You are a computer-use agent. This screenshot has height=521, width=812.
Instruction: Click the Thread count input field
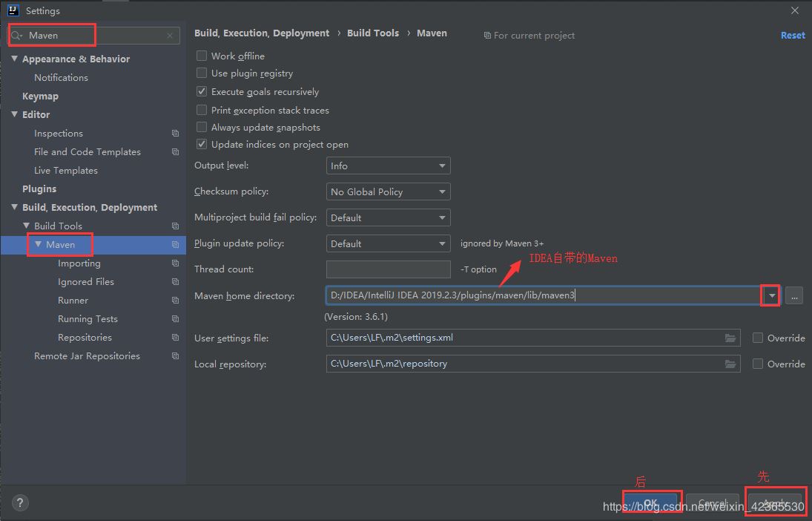pyautogui.click(x=388, y=269)
